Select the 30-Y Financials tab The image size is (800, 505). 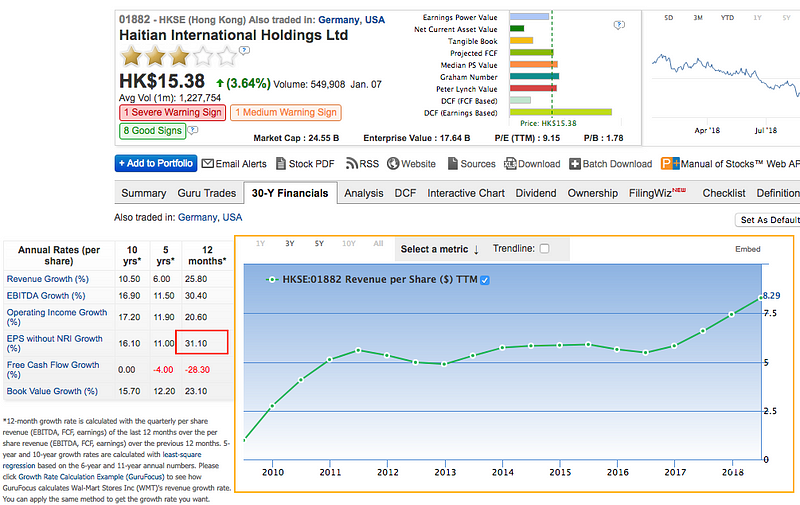tap(290, 193)
